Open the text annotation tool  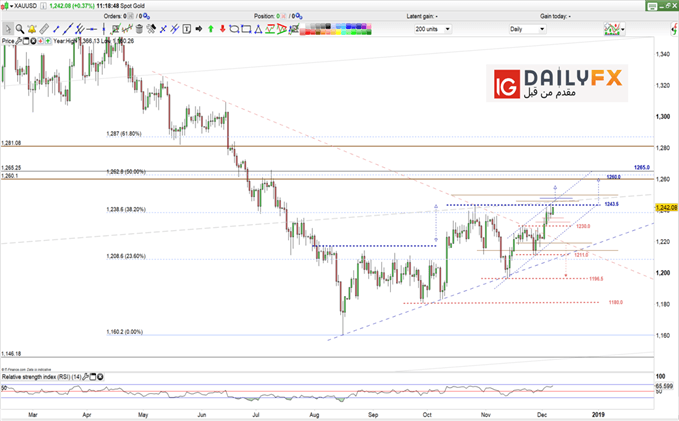click(187, 29)
